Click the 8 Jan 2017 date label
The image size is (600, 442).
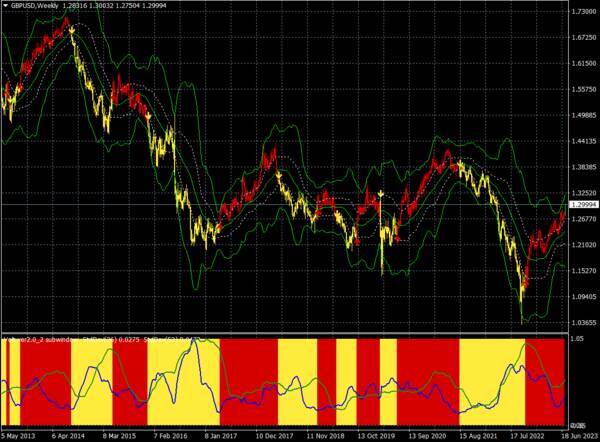(226, 436)
